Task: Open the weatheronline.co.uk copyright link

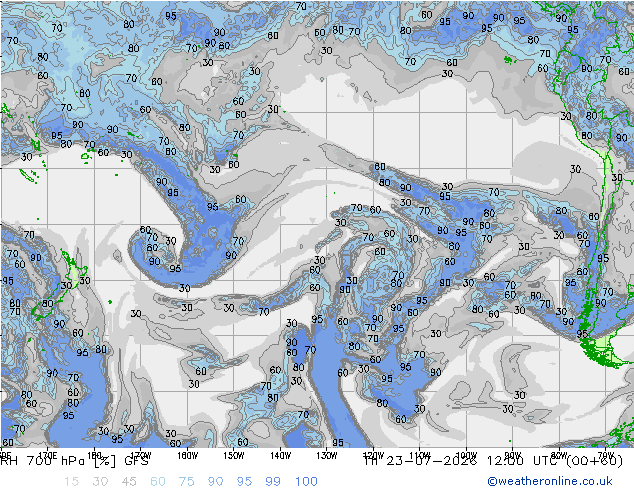Action: click(x=549, y=481)
